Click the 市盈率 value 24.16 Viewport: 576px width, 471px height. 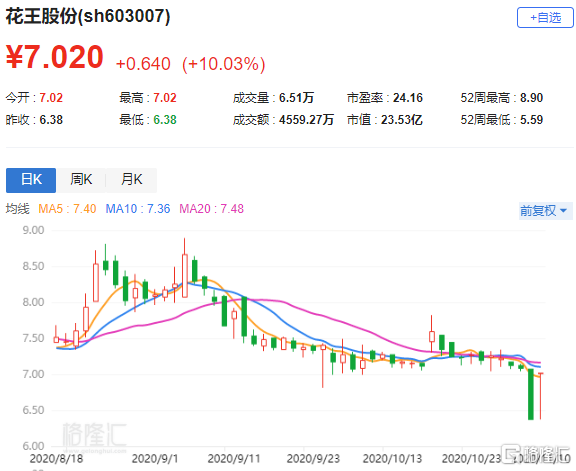pyautogui.click(x=408, y=98)
